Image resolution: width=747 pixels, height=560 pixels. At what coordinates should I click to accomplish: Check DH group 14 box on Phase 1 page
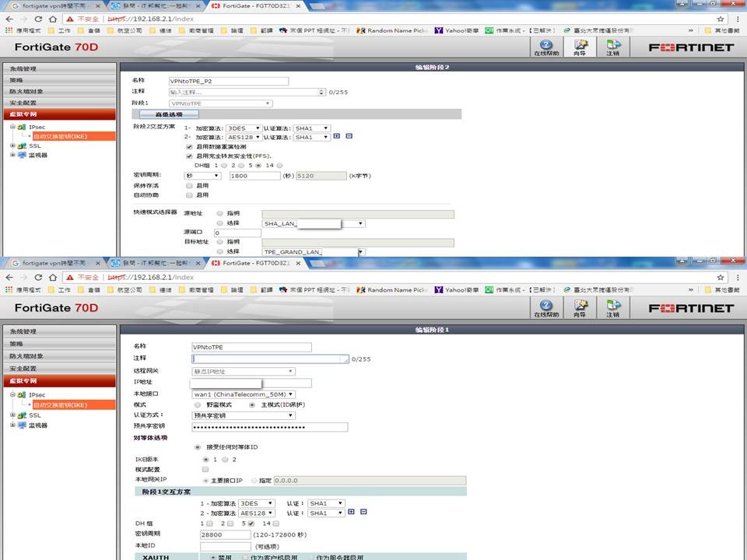(x=275, y=523)
